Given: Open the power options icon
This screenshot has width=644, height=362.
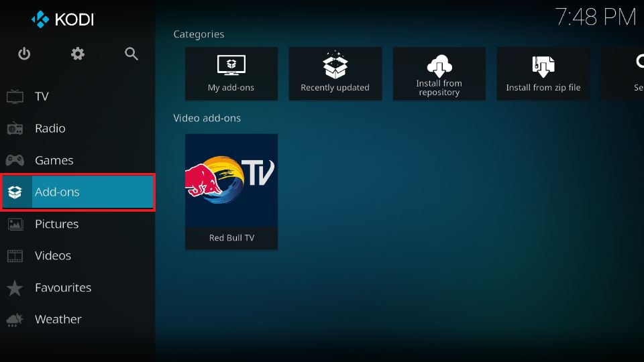Looking at the screenshot, I should [24, 54].
